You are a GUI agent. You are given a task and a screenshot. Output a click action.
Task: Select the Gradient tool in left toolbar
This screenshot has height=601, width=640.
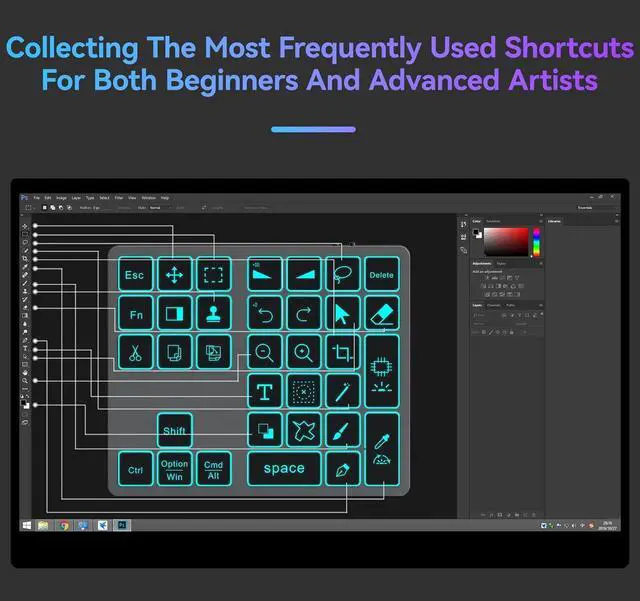tap(25, 315)
